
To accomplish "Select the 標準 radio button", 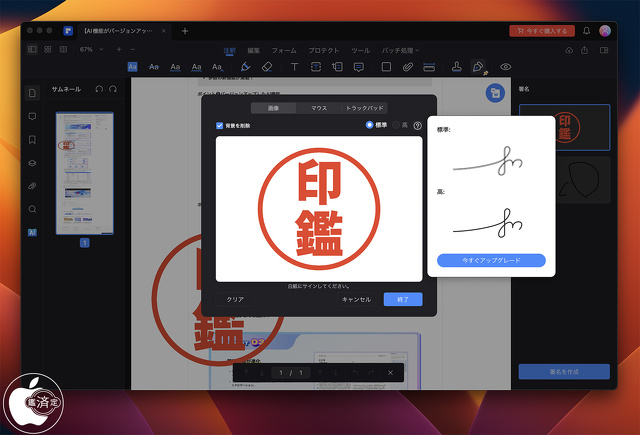I will (x=369, y=125).
